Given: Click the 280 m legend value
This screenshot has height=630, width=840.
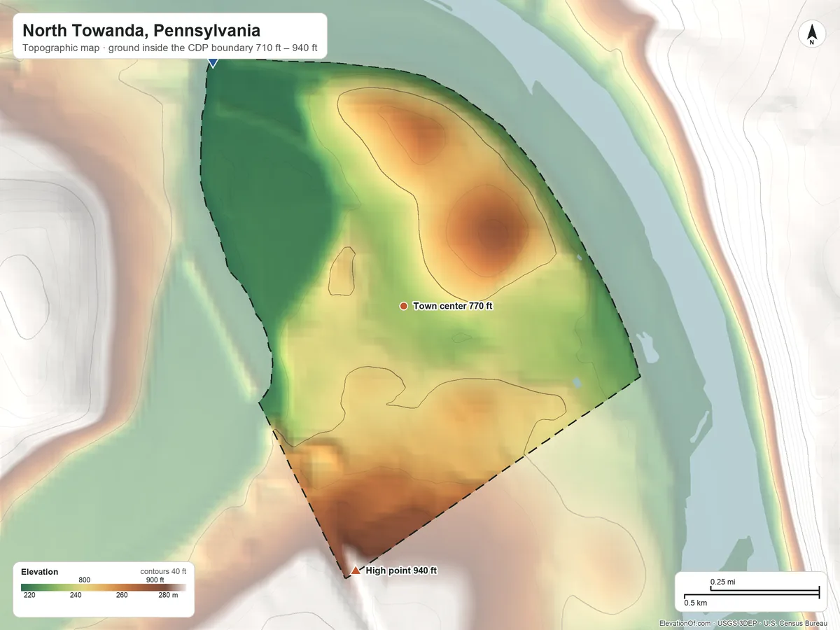Looking at the screenshot, I should (x=169, y=596).
